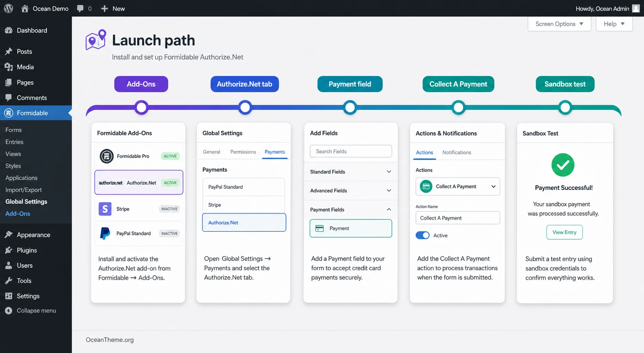Viewport: 644px width, 353px height.
Task: Click the WordPress logo icon
Action: pyautogui.click(x=8, y=8)
